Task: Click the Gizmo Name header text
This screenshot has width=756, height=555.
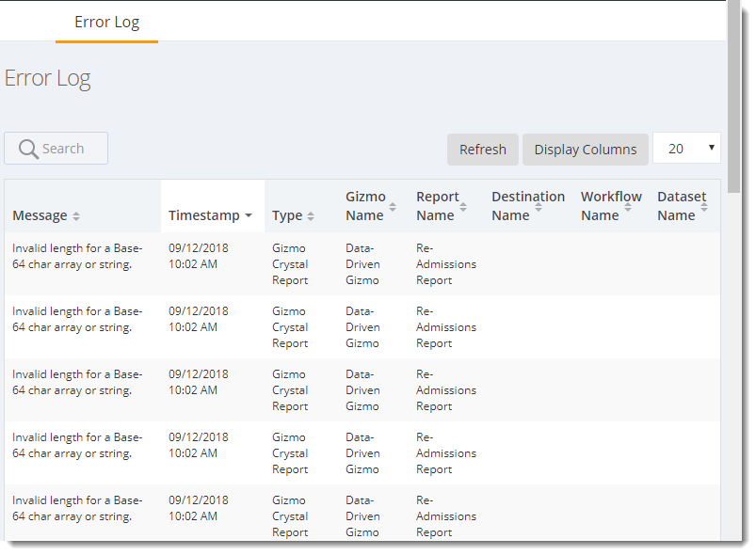Action: click(365, 206)
